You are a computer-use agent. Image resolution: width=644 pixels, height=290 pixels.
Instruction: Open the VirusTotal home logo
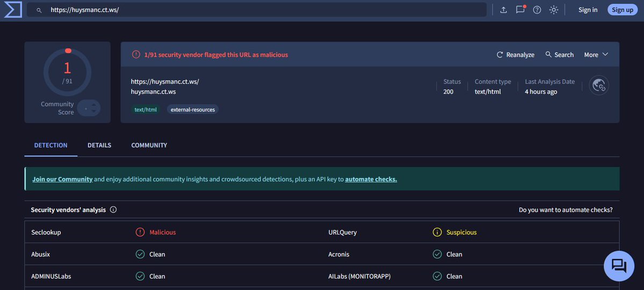click(x=13, y=10)
